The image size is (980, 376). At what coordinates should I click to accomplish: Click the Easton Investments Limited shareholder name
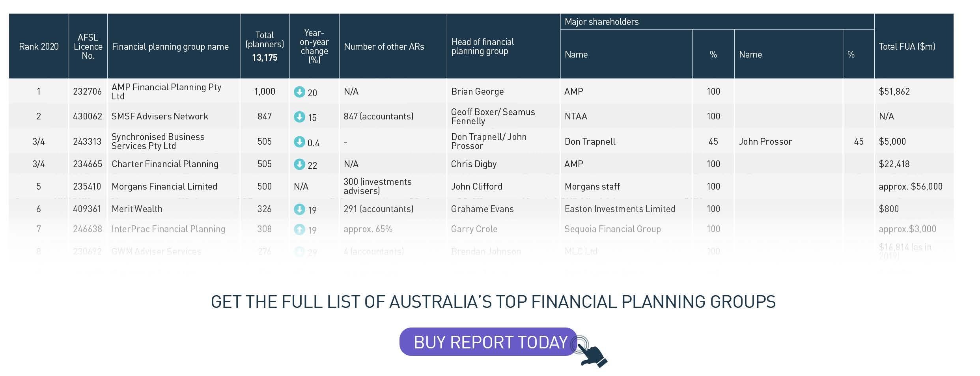620,209
